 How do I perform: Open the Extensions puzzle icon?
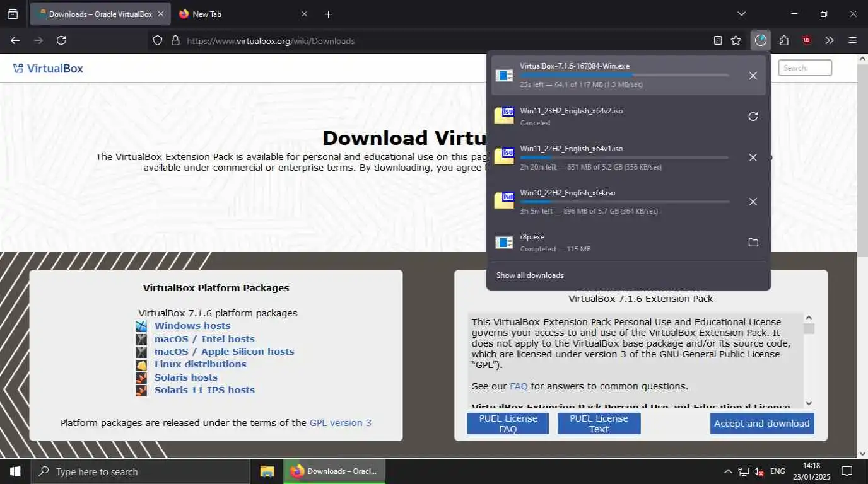point(784,40)
